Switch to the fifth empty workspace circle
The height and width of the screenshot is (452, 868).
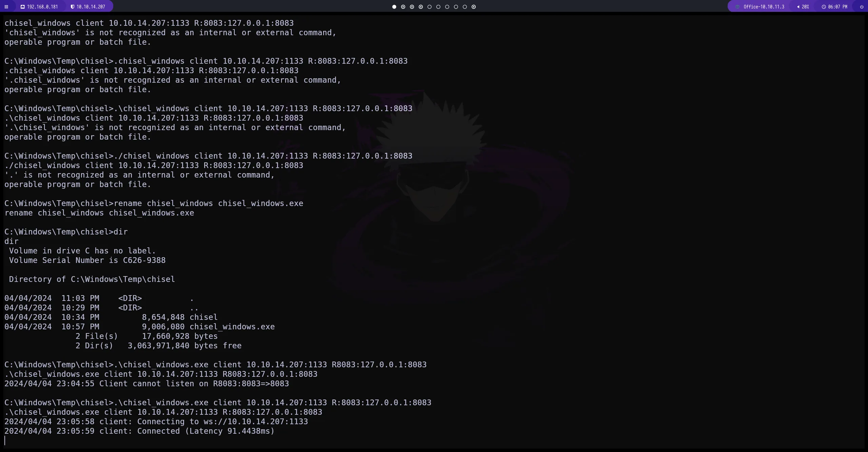[430, 7]
